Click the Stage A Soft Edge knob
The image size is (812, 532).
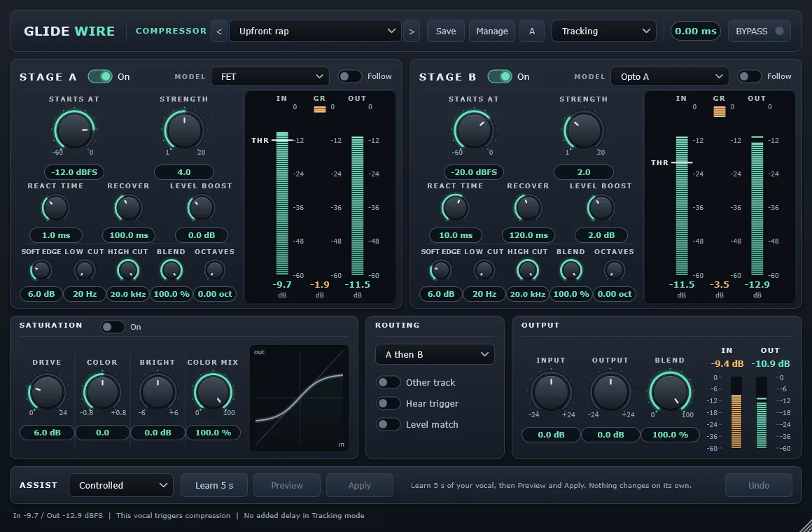coord(41,270)
